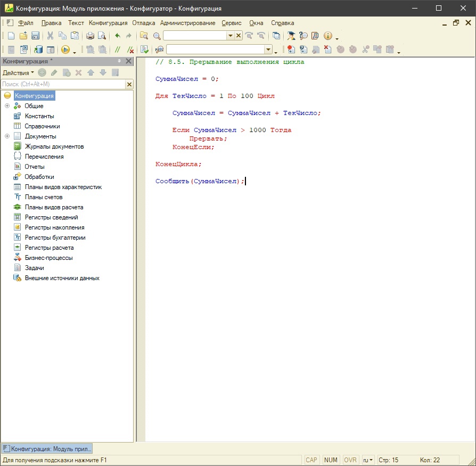This screenshot has width=476, height=466.
Task: Open the Сервис menu
Action: pyautogui.click(x=231, y=23)
